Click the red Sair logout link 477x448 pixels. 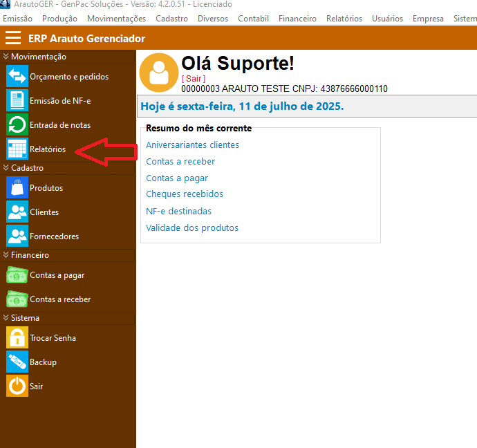[x=193, y=79]
